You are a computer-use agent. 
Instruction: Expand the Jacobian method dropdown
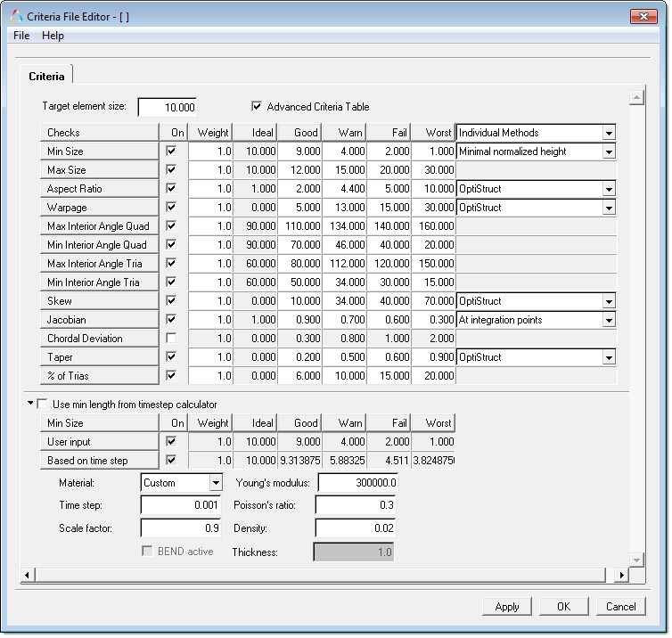(x=608, y=320)
